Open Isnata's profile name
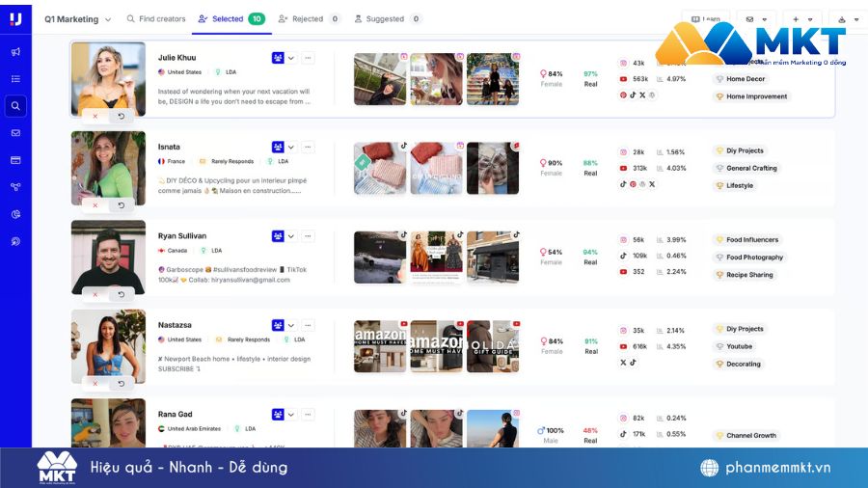 pyautogui.click(x=169, y=147)
